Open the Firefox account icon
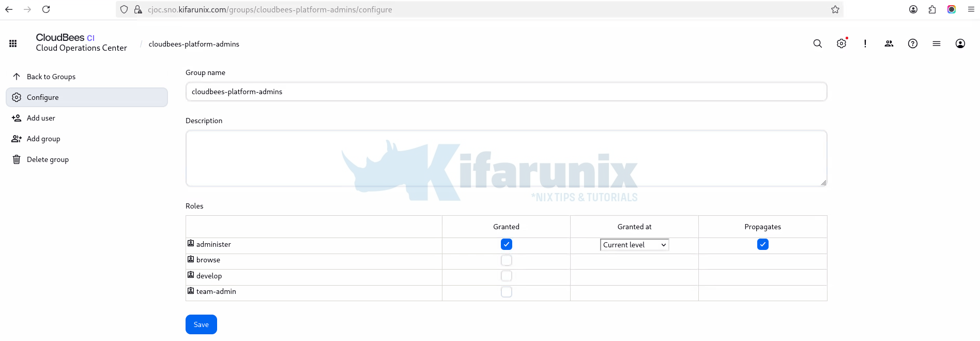Image resolution: width=980 pixels, height=341 pixels. tap(913, 9)
